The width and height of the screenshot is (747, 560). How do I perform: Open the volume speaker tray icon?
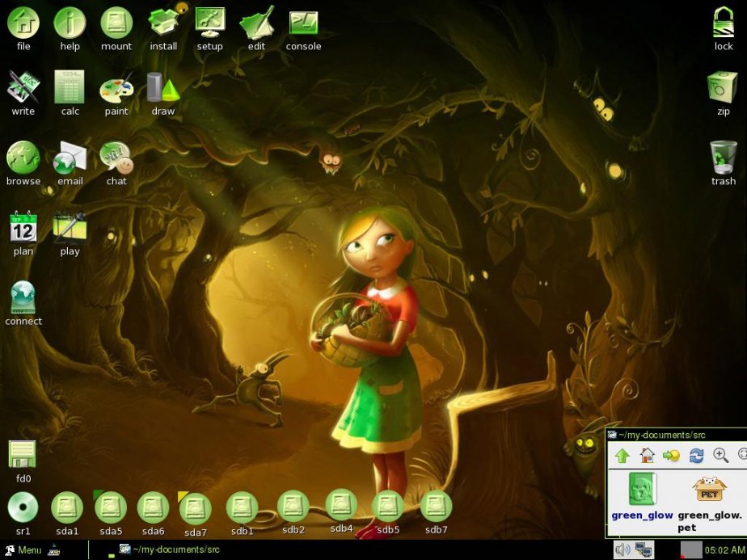[x=621, y=550]
